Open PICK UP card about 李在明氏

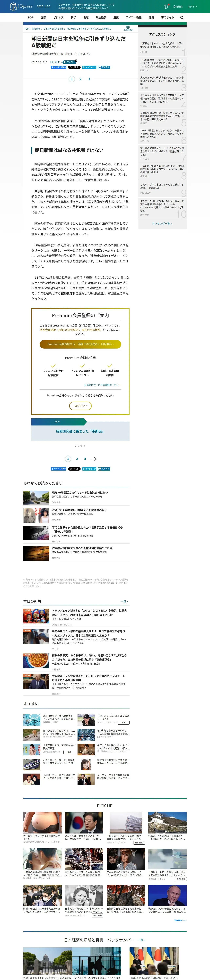point(84,827)
